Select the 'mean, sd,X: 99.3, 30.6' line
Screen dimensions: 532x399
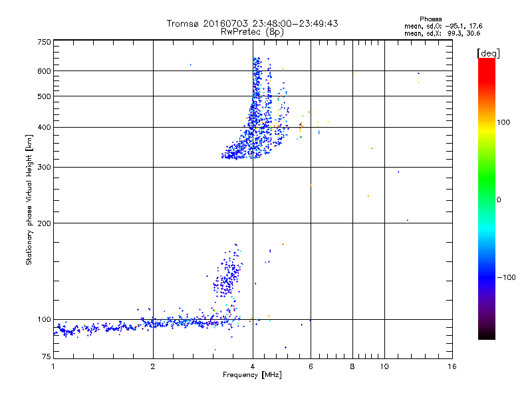pyautogui.click(x=442, y=33)
